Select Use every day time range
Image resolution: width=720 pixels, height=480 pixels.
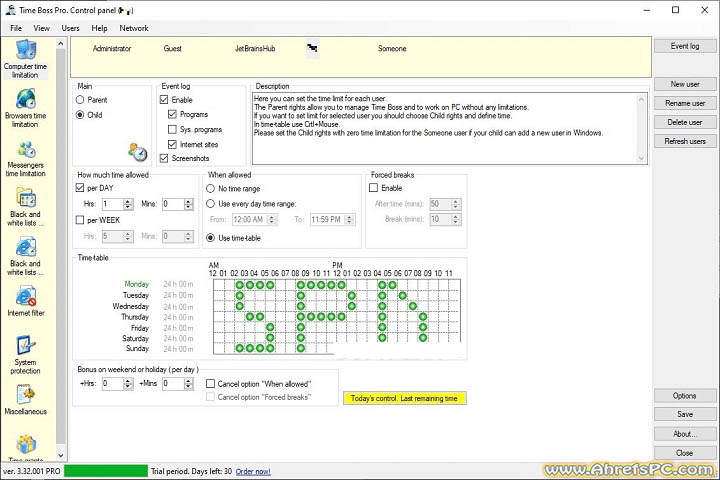tap(210, 203)
